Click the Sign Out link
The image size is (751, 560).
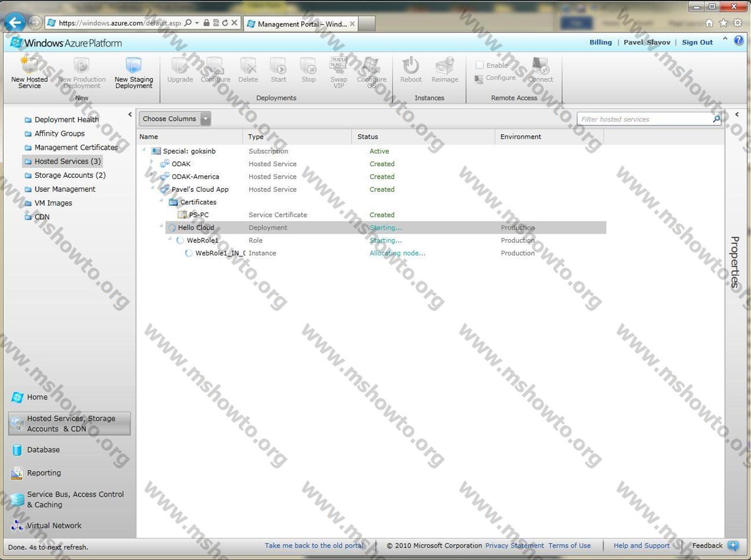[x=697, y=42]
